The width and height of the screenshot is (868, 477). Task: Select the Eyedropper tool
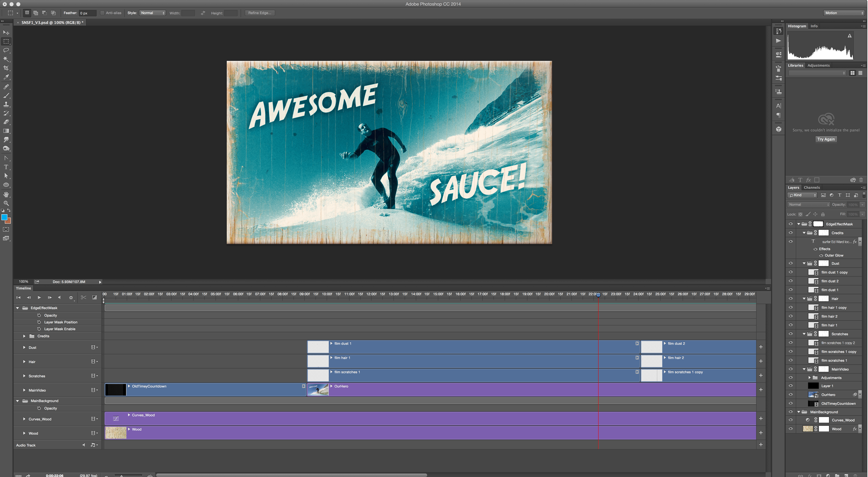(x=6, y=77)
